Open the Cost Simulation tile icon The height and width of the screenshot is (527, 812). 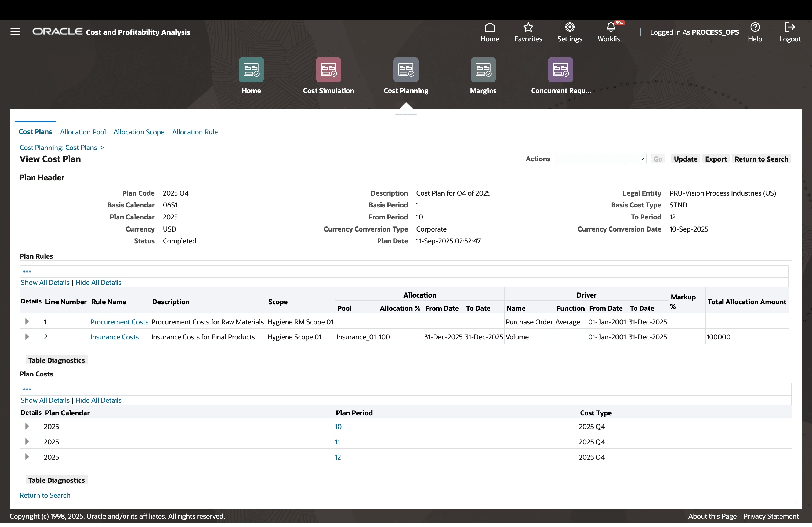pos(328,70)
